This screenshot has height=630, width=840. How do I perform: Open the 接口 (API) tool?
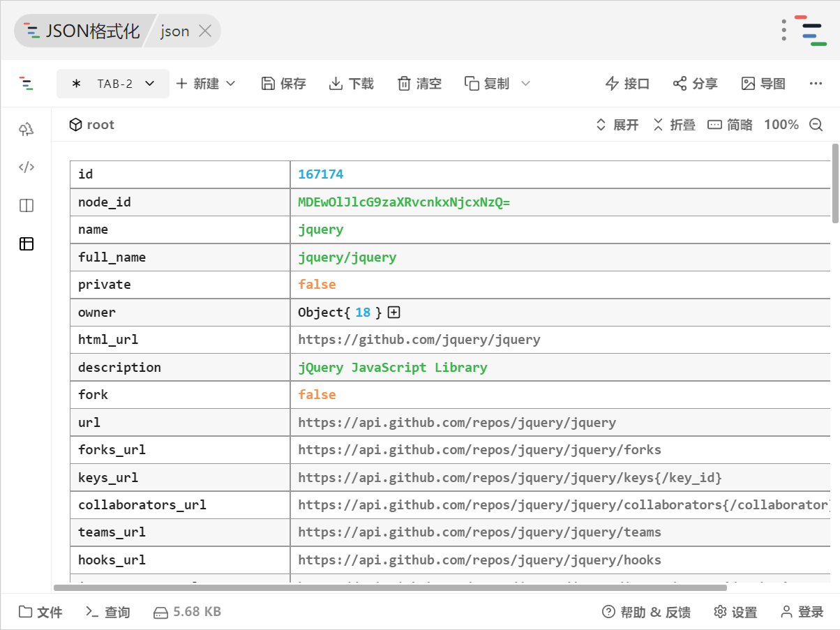627,84
